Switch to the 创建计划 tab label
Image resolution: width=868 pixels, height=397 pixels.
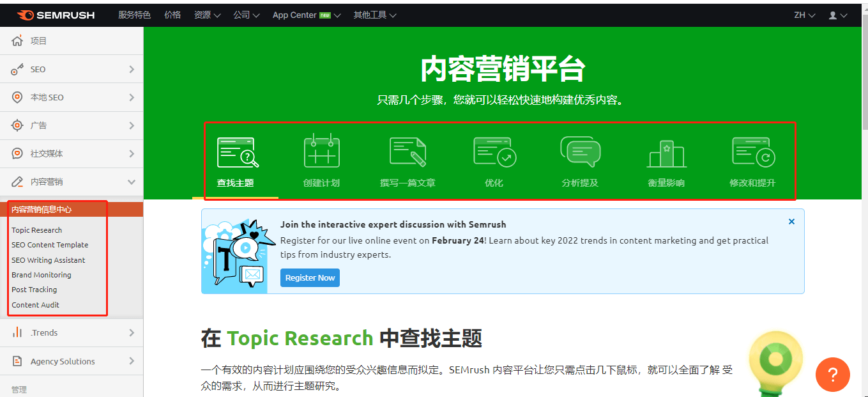321,183
